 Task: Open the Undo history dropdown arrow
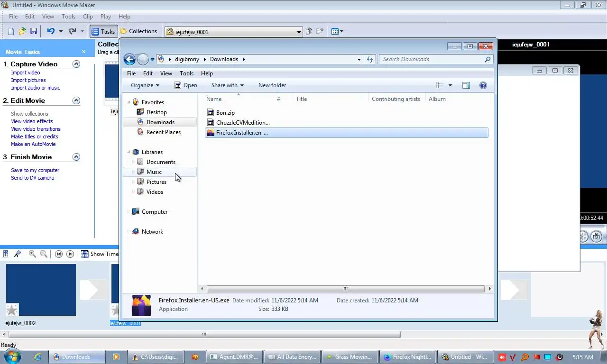coord(61,32)
